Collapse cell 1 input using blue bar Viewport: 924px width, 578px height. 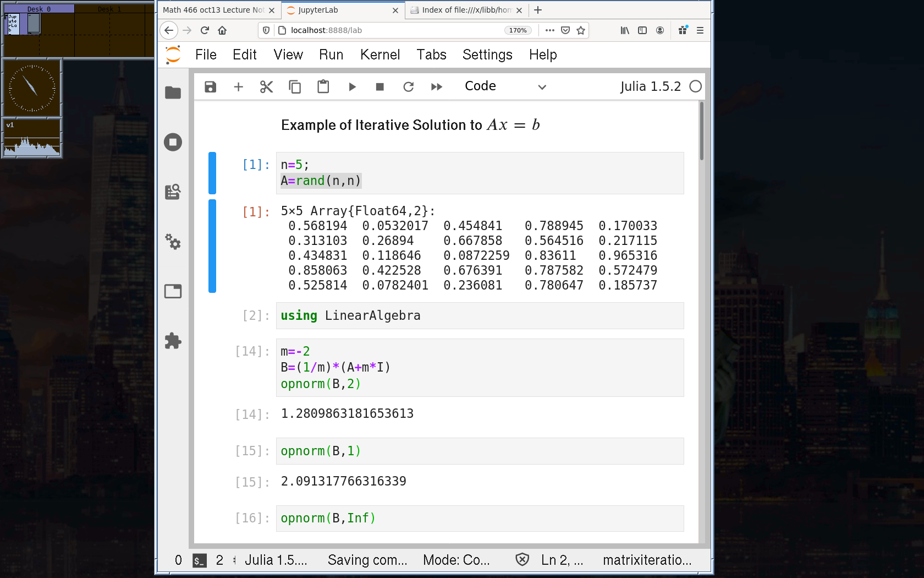(212, 173)
